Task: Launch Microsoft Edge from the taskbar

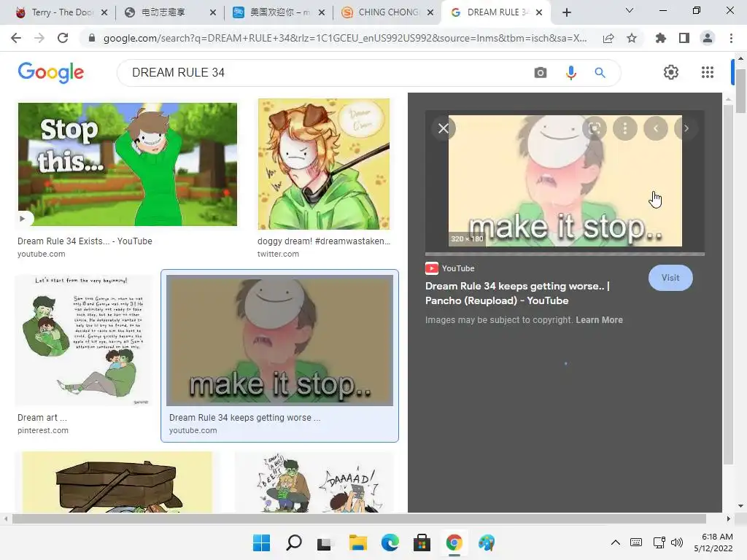Action: click(390, 542)
